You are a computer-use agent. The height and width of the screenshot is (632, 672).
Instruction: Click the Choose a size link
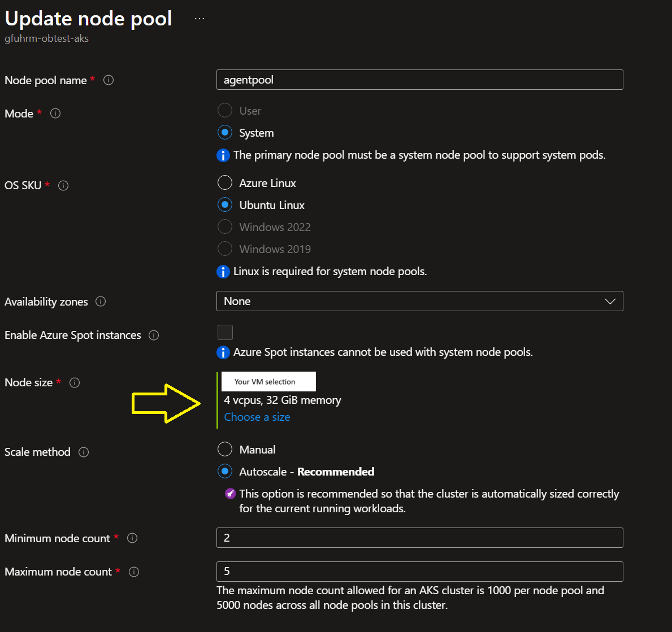(x=257, y=417)
